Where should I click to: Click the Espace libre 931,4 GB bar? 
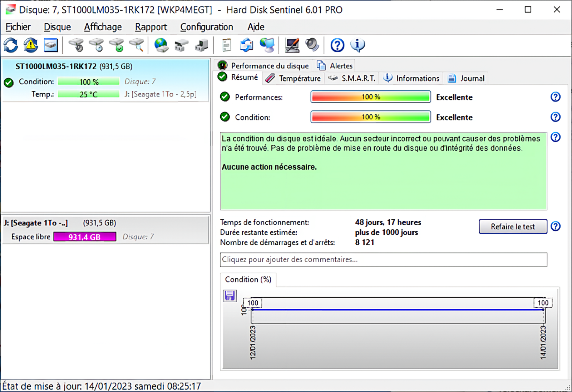click(x=85, y=237)
